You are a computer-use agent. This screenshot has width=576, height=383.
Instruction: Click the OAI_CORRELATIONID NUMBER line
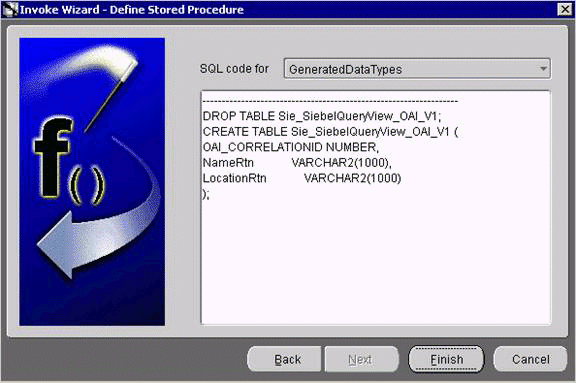[291, 147]
